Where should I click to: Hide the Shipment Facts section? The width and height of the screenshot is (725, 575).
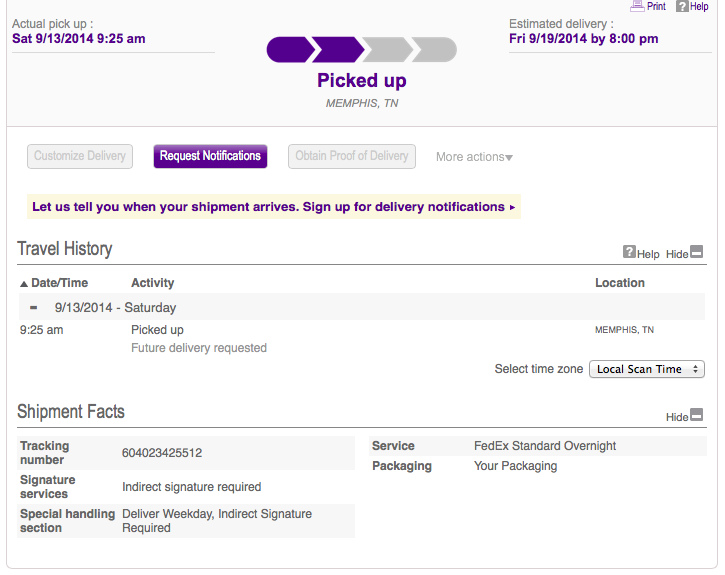point(677,417)
